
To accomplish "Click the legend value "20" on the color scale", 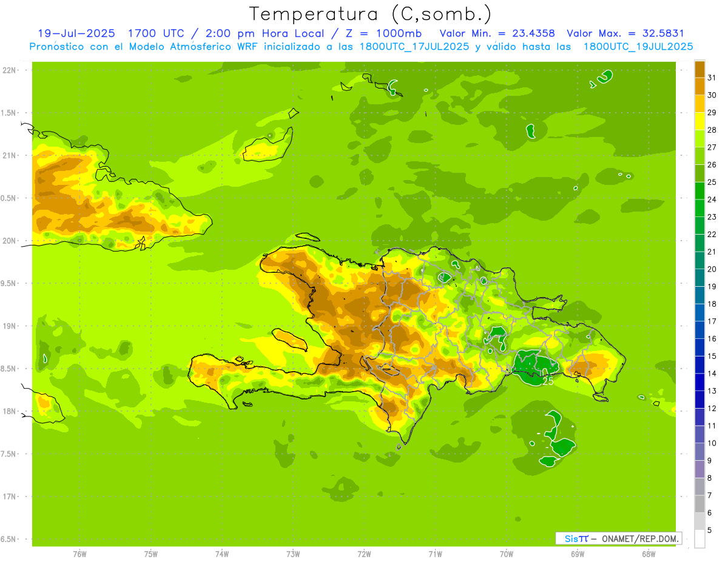I will coord(712,269).
